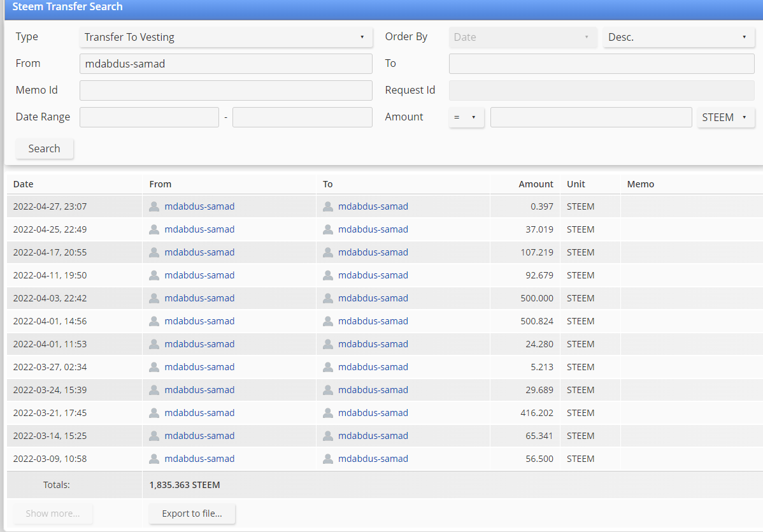The height and width of the screenshot is (532, 763).
Task: Open mdabdus-samad To link in 2022-03-21 row
Action: pos(373,413)
